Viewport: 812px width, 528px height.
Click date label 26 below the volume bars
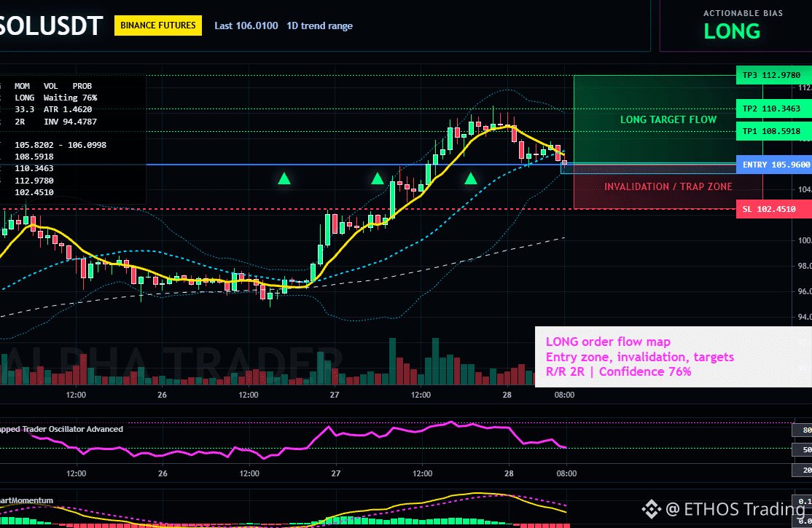[x=162, y=395]
